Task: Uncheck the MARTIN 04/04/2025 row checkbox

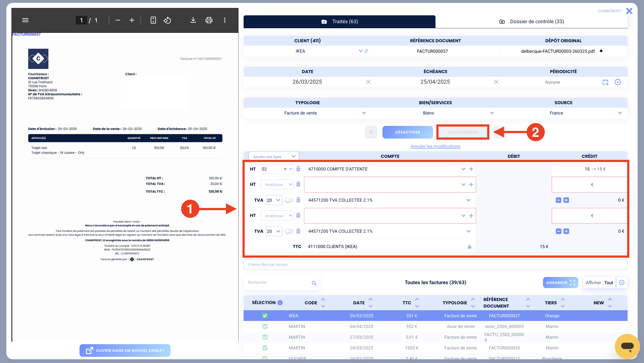Action: (265, 326)
